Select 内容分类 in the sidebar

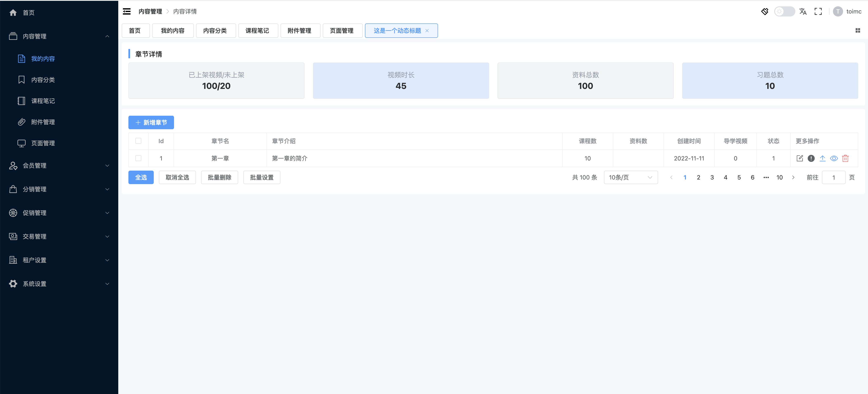[x=43, y=80]
